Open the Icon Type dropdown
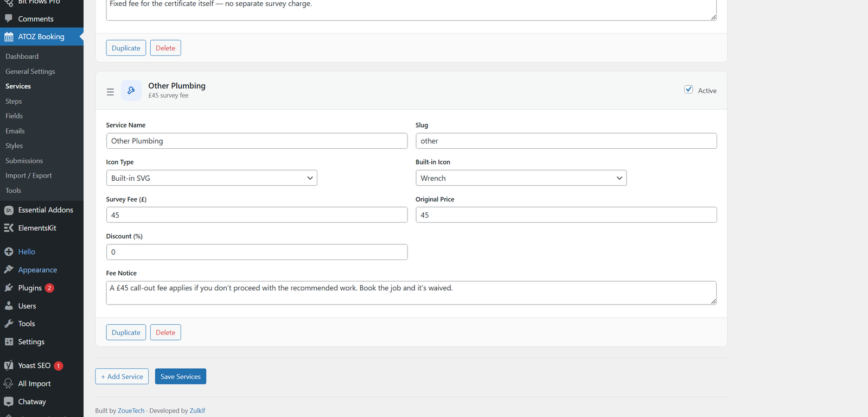This screenshot has height=417, width=868. pyautogui.click(x=212, y=178)
